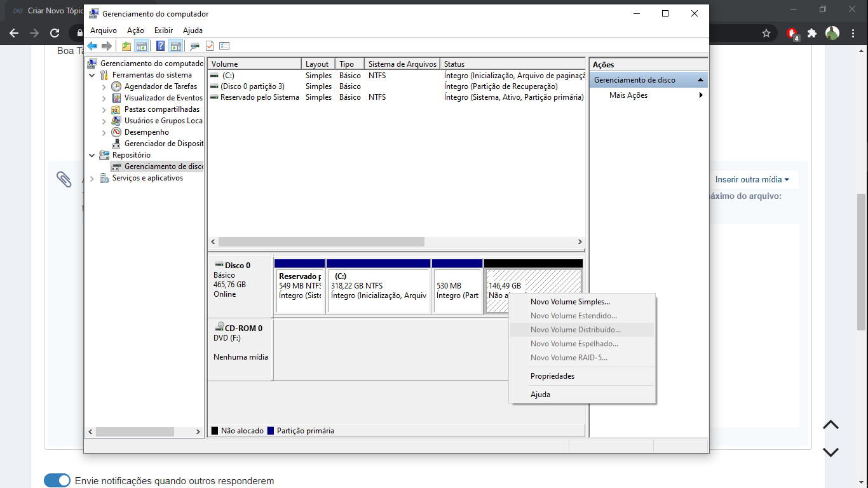868x488 pixels.
Task: Click the paperclip attachment icon in Chrome page
Action: coord(64,179)
